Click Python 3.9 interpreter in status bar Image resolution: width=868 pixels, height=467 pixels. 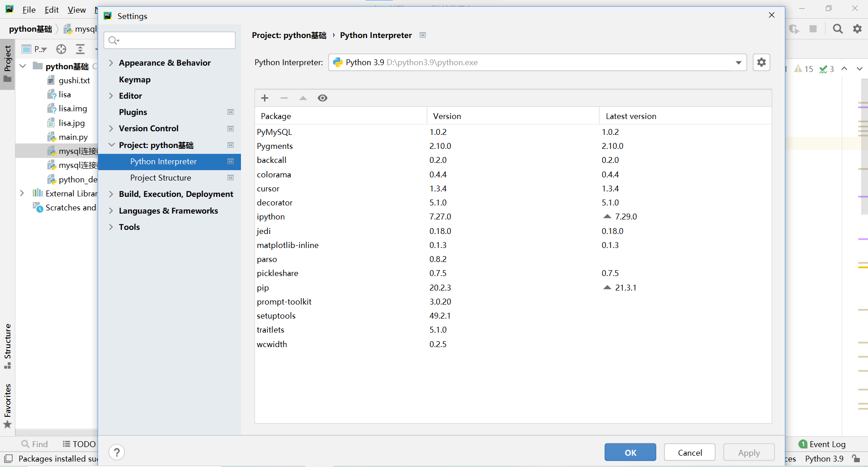[824, 458]
